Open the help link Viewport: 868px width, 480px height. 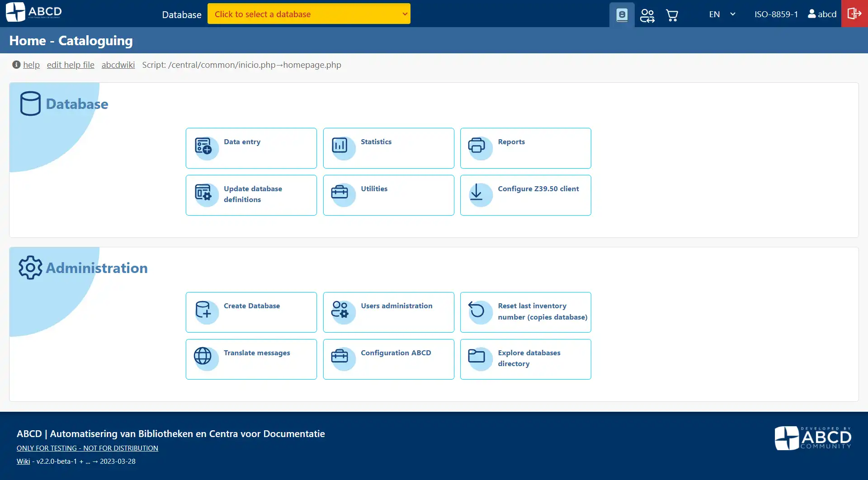click(x=31, y=65)
